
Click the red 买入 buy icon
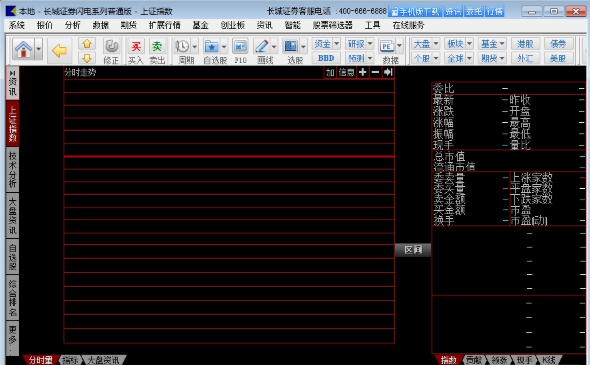tap(136, 51)
